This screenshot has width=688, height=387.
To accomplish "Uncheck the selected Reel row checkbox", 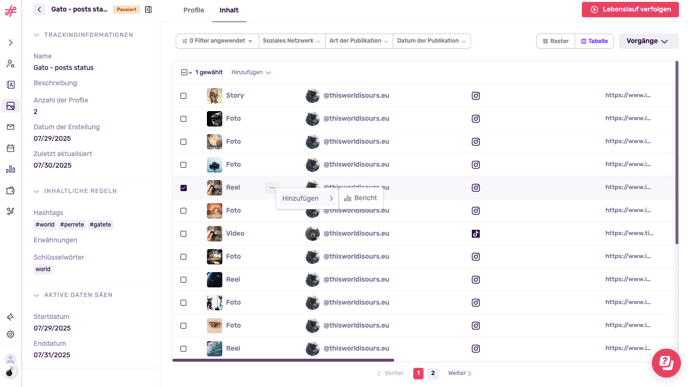I will (183, 188).
